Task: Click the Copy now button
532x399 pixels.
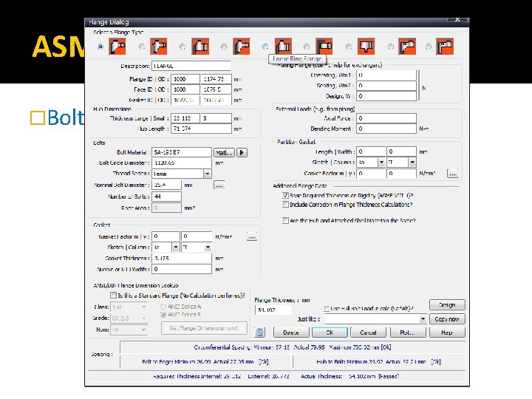Action: coord(447,319)
